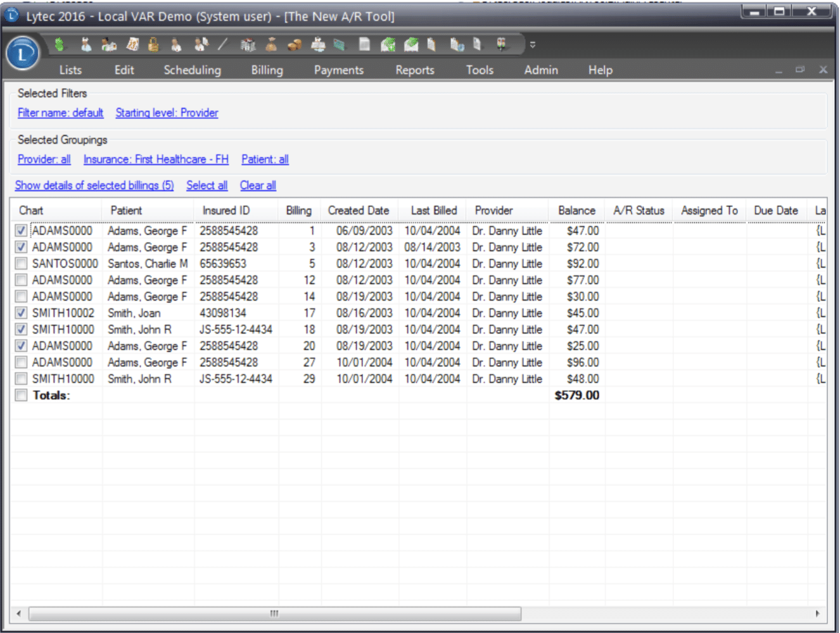Click the green dollar sign toolbar icon

point(60,44)
